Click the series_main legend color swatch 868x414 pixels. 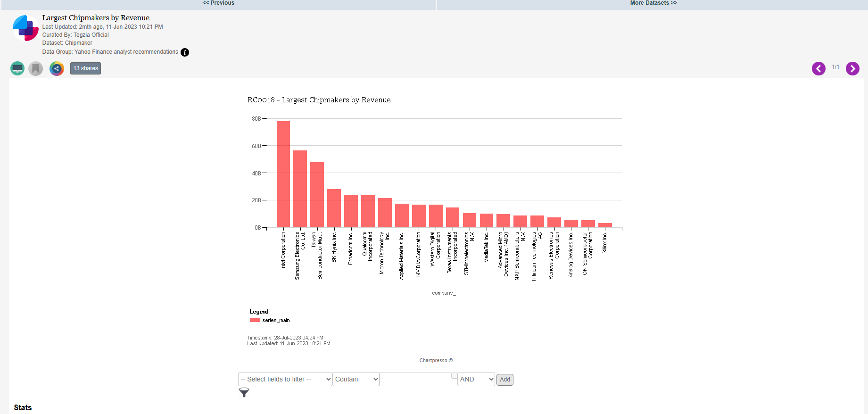pyautogui.click(x=255, y=320)
